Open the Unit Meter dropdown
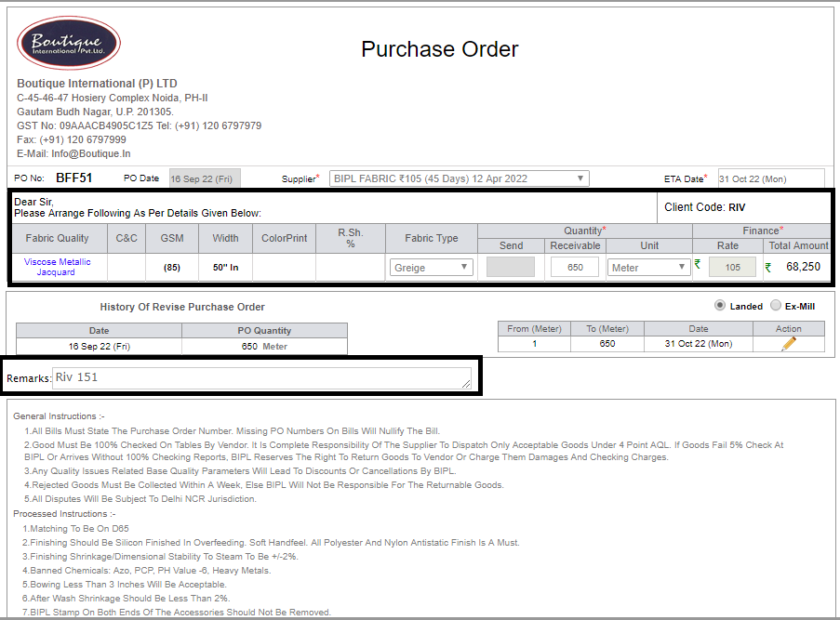Screen dimensions: 840x620 point(648,267)
